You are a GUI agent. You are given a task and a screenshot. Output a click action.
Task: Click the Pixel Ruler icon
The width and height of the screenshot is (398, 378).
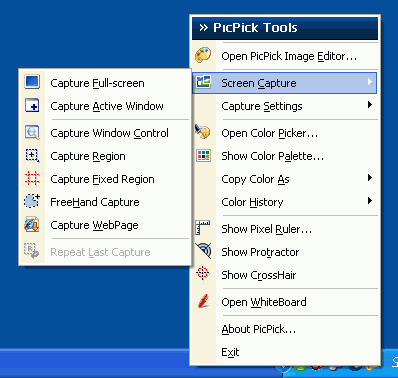[203, 228]
